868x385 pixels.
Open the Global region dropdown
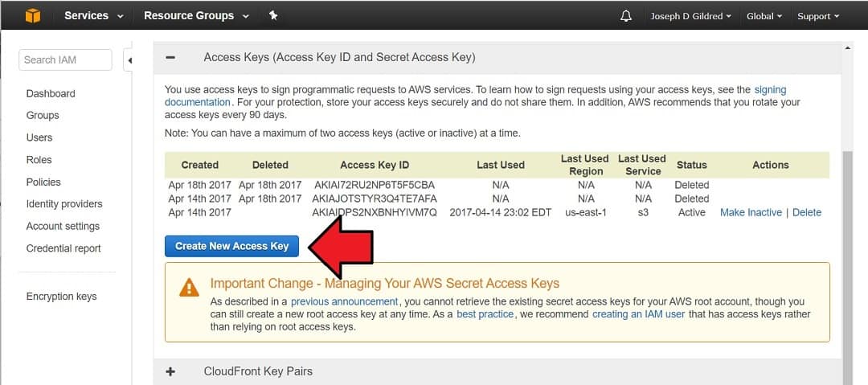click(x=764, y=16)
